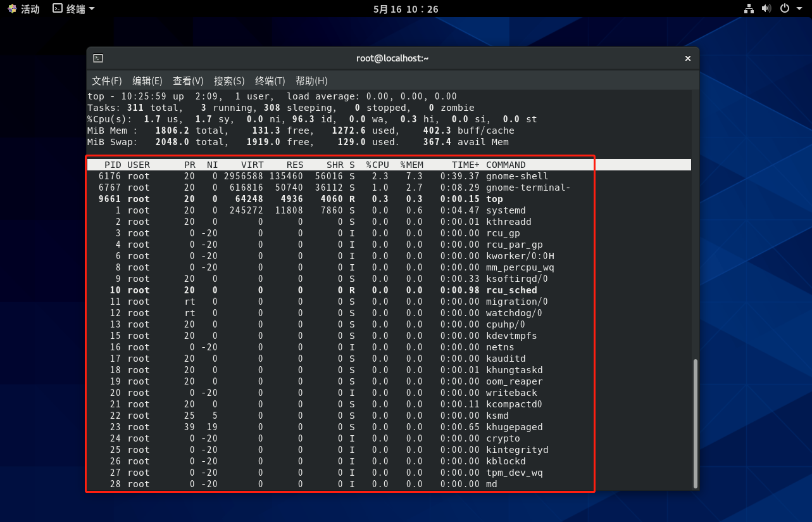
Task: Click the power icon in system tray
Action: click(785, 9)
